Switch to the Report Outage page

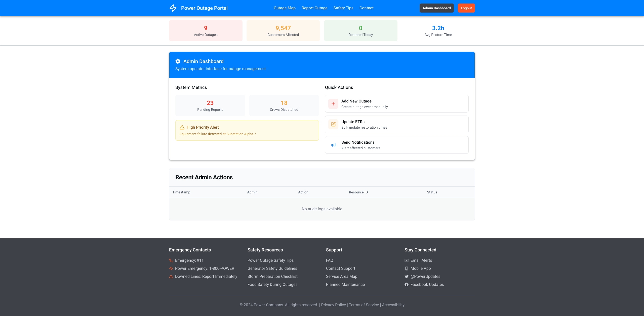point(314,8)
